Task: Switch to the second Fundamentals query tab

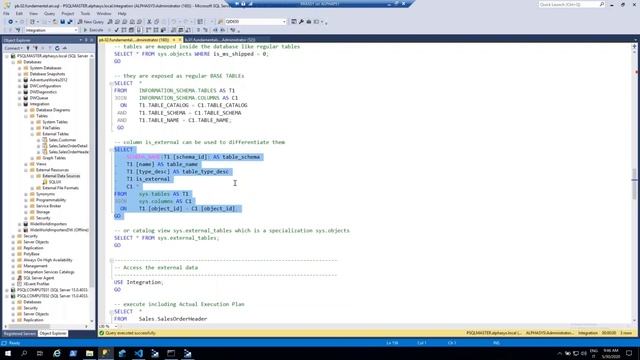Action: [x=220, y=40]
